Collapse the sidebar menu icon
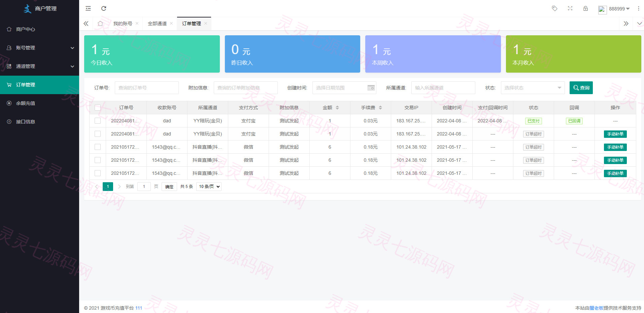 pos(88,8)
